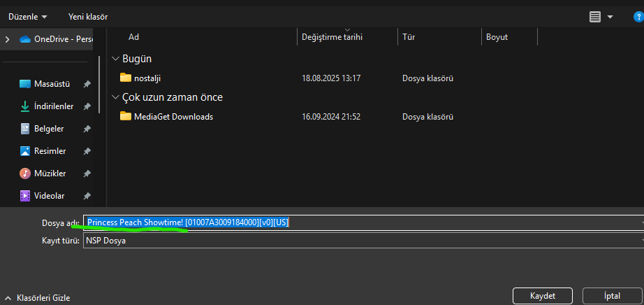This screenshot has height=305, width=644.
Task: Click the pin icon next to Resimler
Action: 87,151
